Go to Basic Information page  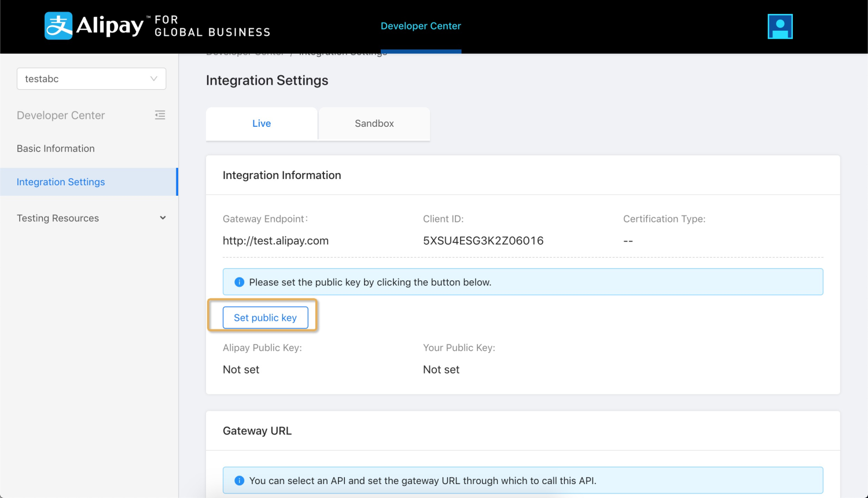tap(56, 148)
